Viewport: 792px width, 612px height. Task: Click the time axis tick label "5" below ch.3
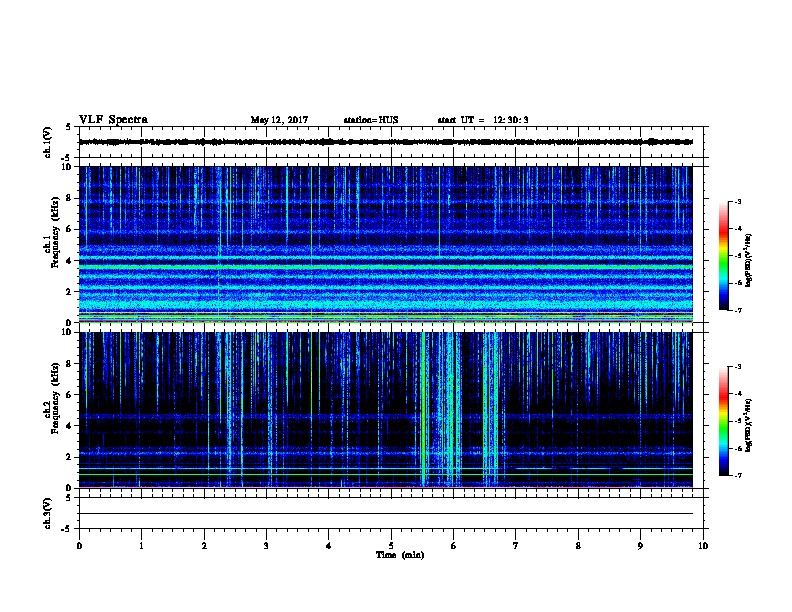click(391, 545)
